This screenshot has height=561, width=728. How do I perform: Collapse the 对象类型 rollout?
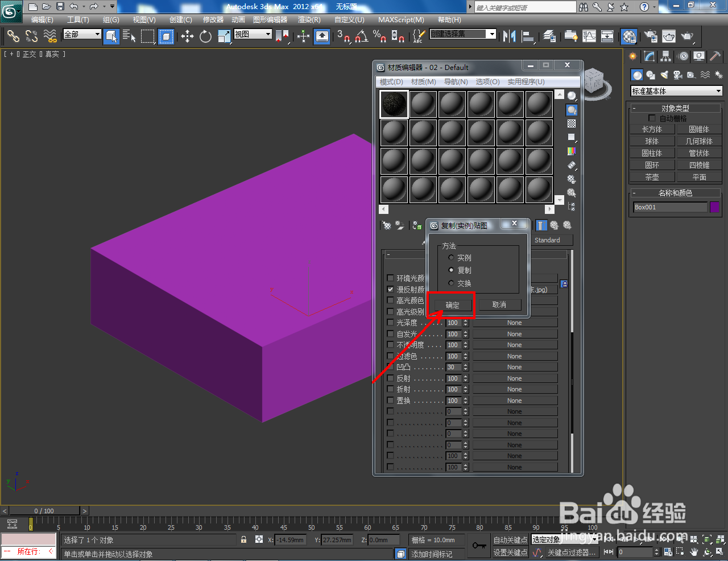pos(676,108)
